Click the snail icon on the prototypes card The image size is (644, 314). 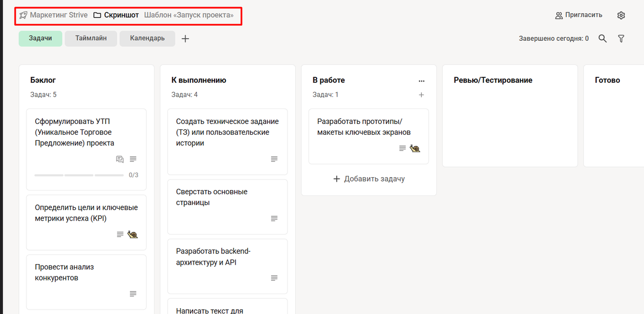click(414, 148)
